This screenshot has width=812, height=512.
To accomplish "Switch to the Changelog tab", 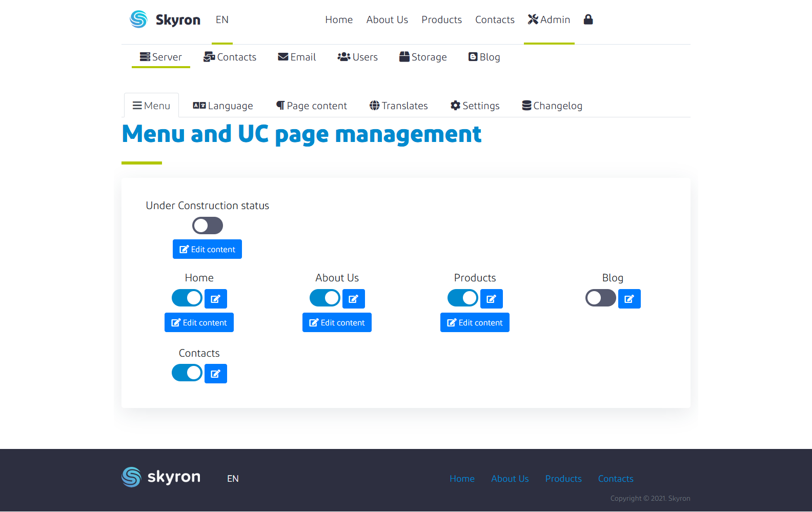I will (x=552, y=106).
